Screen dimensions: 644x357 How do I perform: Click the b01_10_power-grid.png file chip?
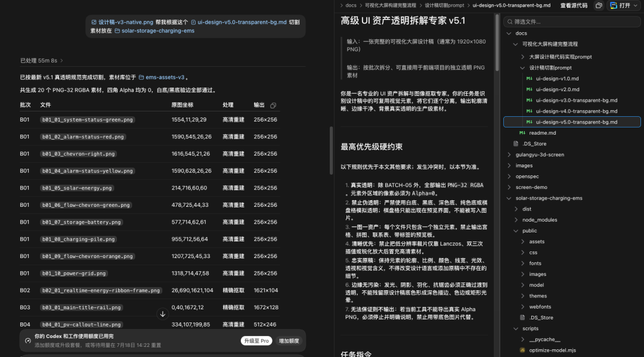74,274
